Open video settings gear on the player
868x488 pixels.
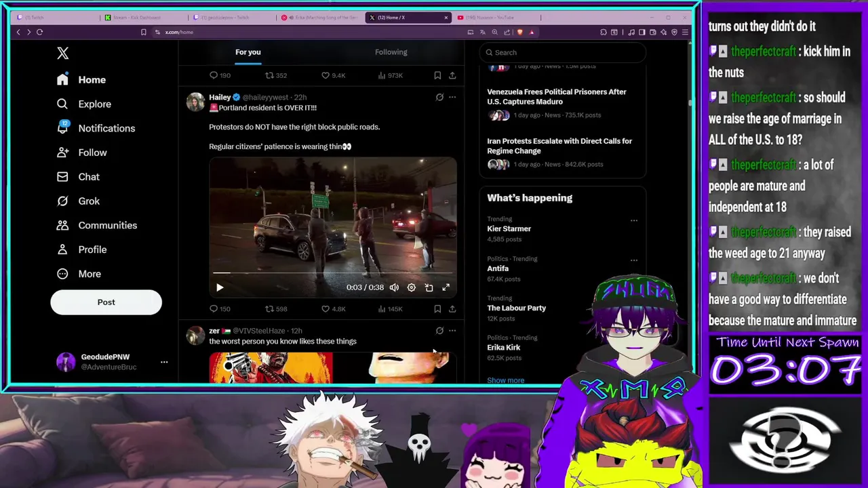pyautogui.click(x=411, y=287)
